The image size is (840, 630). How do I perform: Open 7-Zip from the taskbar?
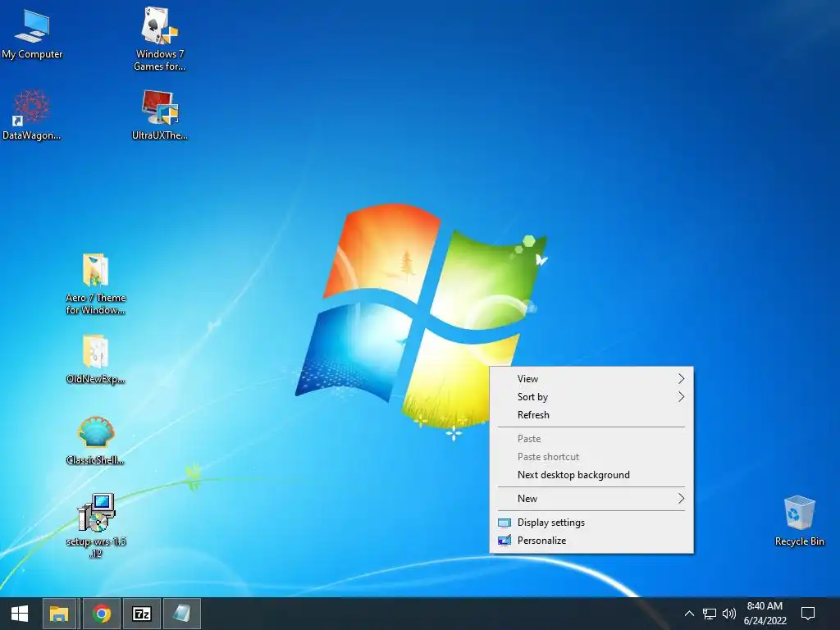[x=142, y=614]
